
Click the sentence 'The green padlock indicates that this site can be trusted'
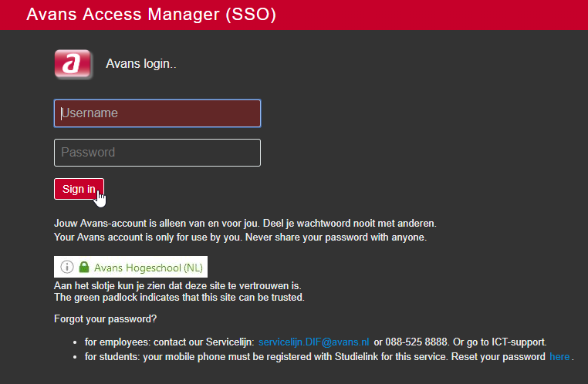point(179,298)
